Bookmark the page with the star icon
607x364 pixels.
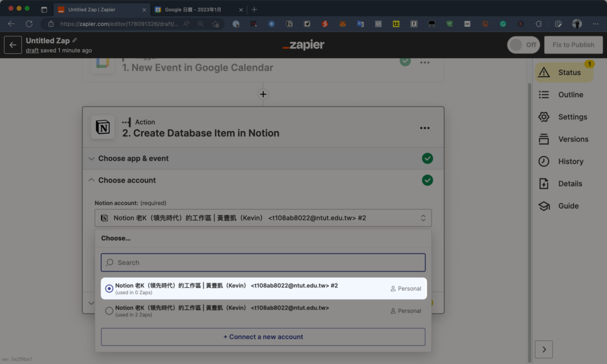tap(216, 24)
